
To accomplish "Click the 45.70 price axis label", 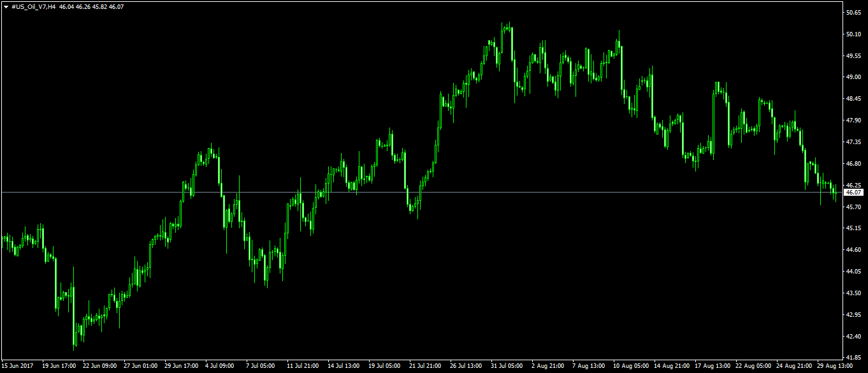I will coord(854,207).
